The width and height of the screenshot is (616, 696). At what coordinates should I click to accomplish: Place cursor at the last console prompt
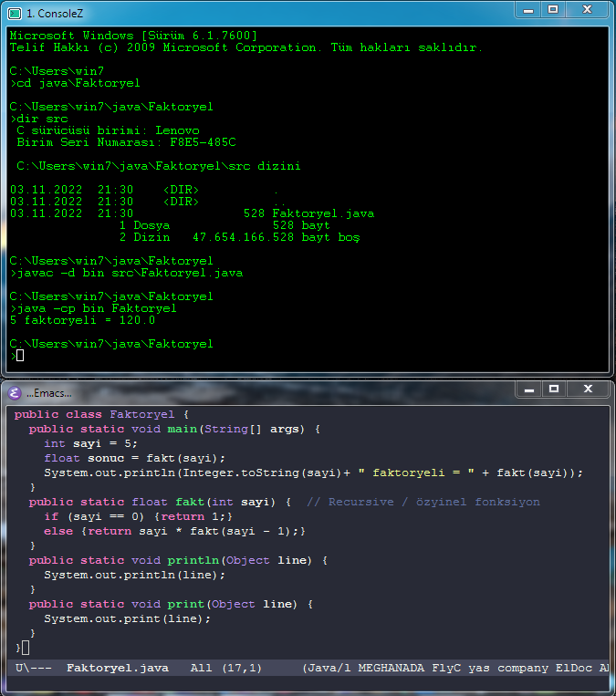(x=20, y=356)
